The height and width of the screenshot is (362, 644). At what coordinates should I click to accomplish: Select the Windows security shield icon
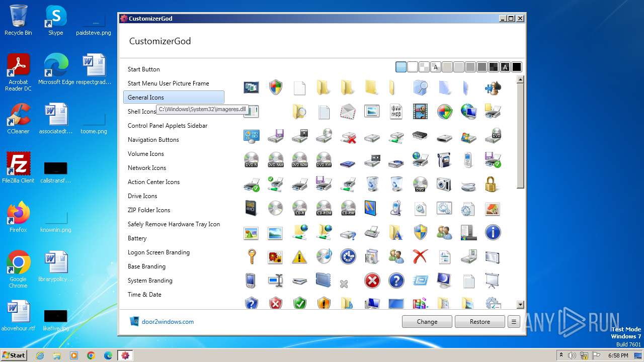tap(275, 87)
